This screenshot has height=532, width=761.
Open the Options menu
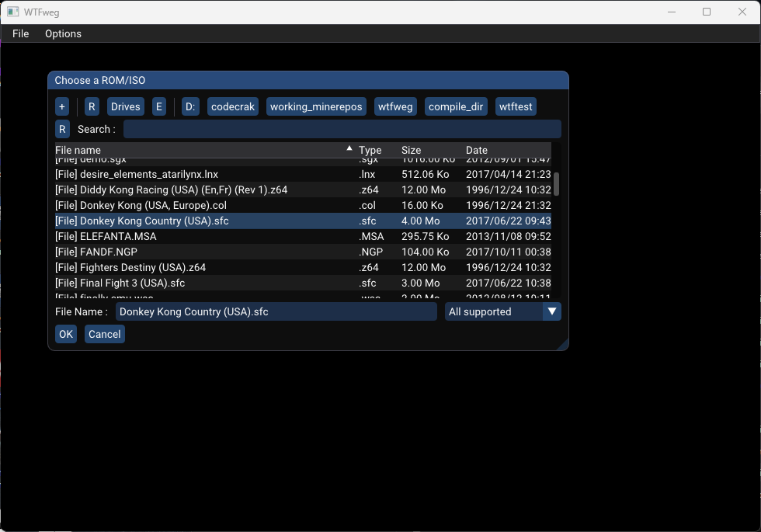(x=63, y=33)
